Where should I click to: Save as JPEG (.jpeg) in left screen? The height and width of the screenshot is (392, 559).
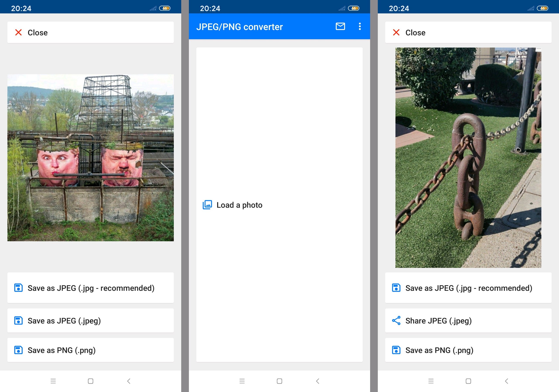pyautogui.click(x=91, y=320)
